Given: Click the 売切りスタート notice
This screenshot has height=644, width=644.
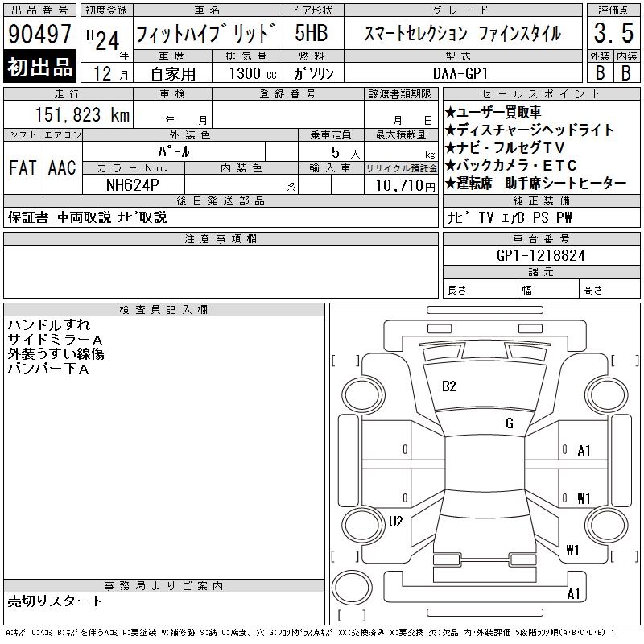Looking at the screenshot, I should [x=55, y=601].
